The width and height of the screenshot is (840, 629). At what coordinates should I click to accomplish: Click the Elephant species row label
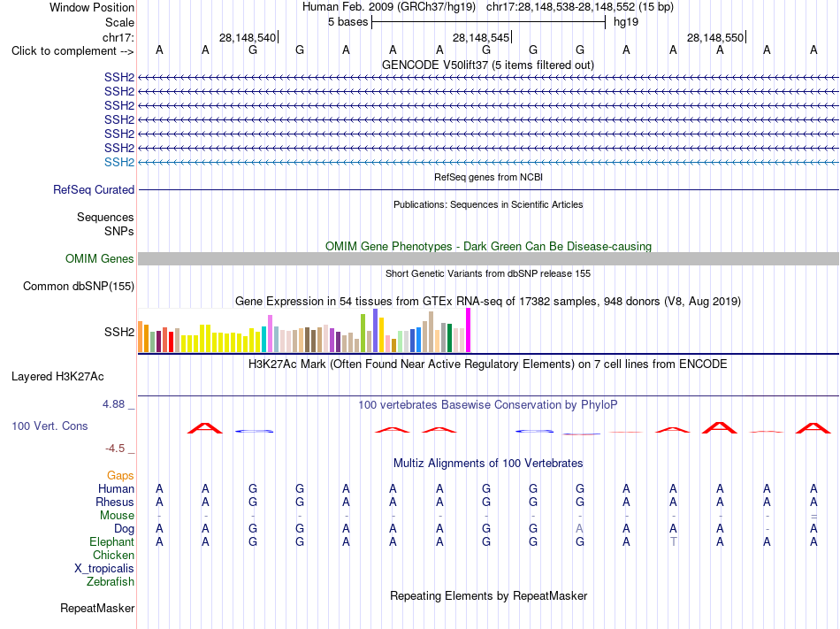111,541
